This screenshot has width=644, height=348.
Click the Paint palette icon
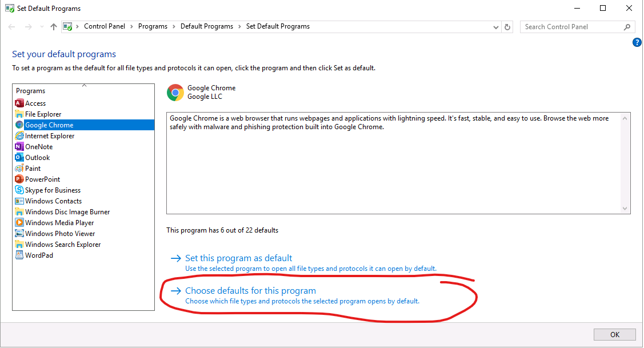click(x=19, y=169)
